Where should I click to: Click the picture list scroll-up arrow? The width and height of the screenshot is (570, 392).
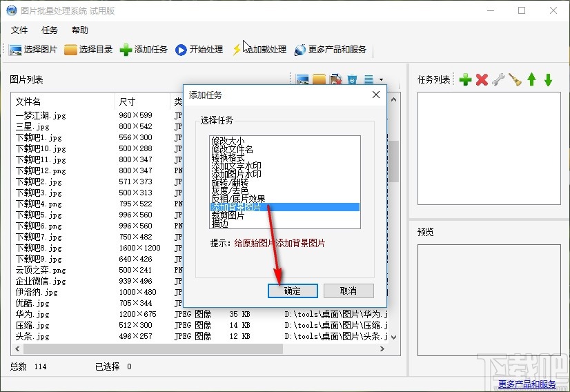click(x=393, y=99)
